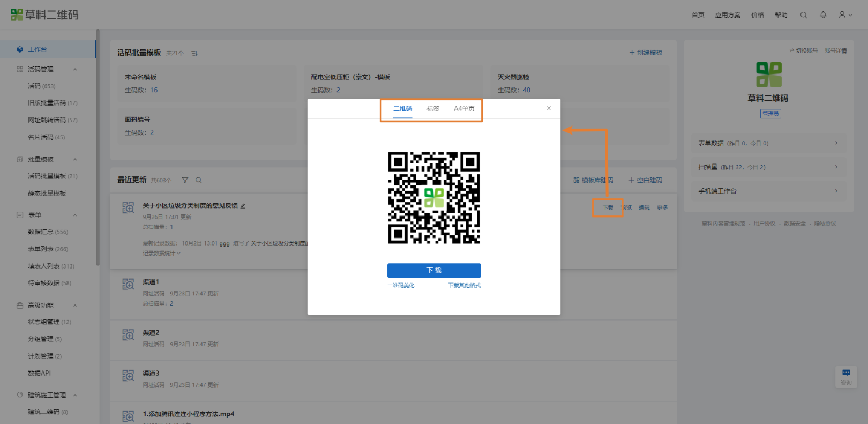
Task: Expand 记录数据统计 dropdown
Action: [161, 253]
